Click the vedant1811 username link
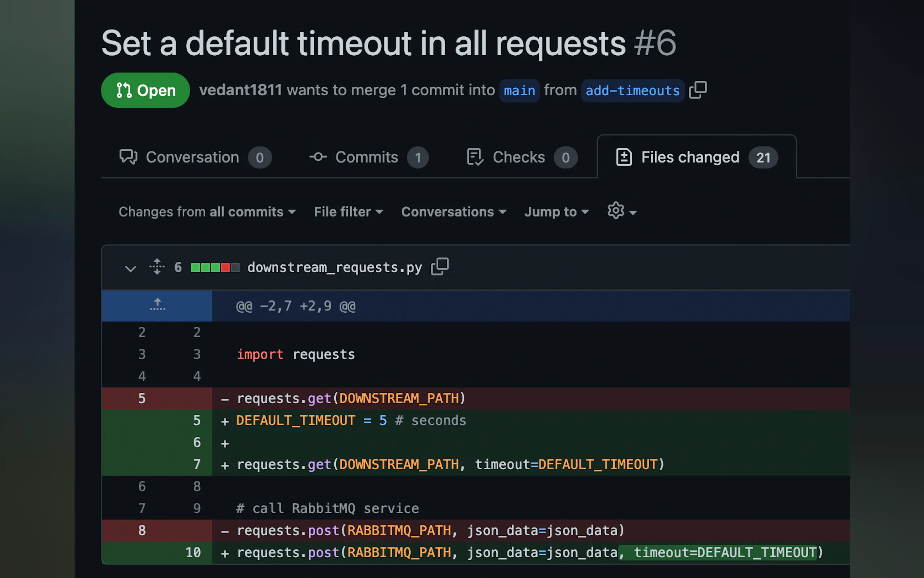The image size is (924, 578). point(241,90)
